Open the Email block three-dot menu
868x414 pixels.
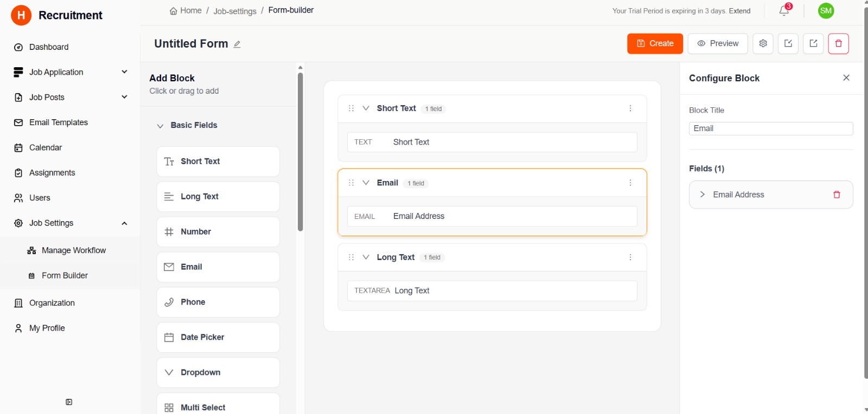[630, 183]
